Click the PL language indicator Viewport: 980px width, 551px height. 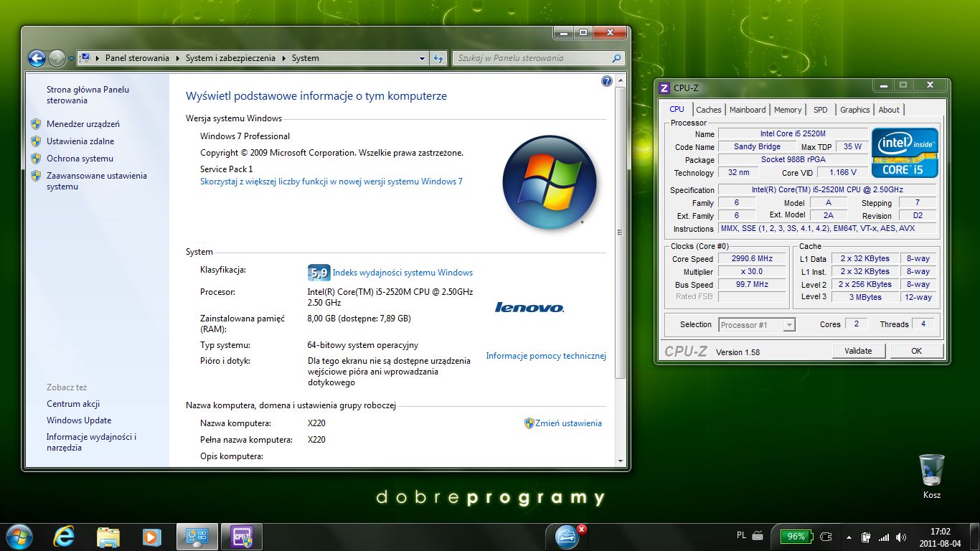point(741,535)
